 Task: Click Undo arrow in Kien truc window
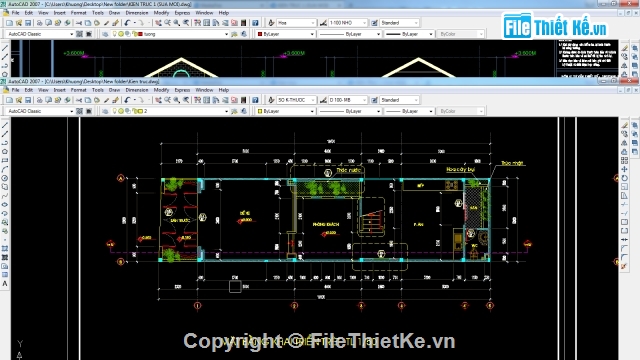(x=127, y=100)
